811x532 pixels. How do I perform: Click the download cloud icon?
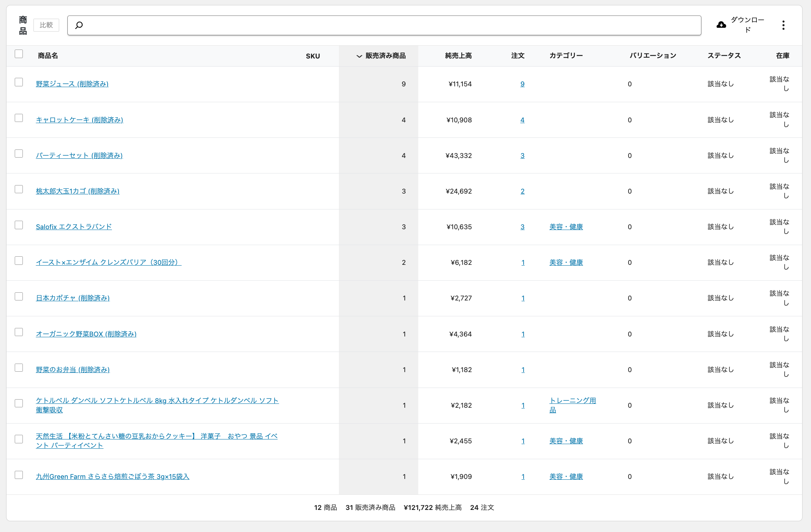721,25
